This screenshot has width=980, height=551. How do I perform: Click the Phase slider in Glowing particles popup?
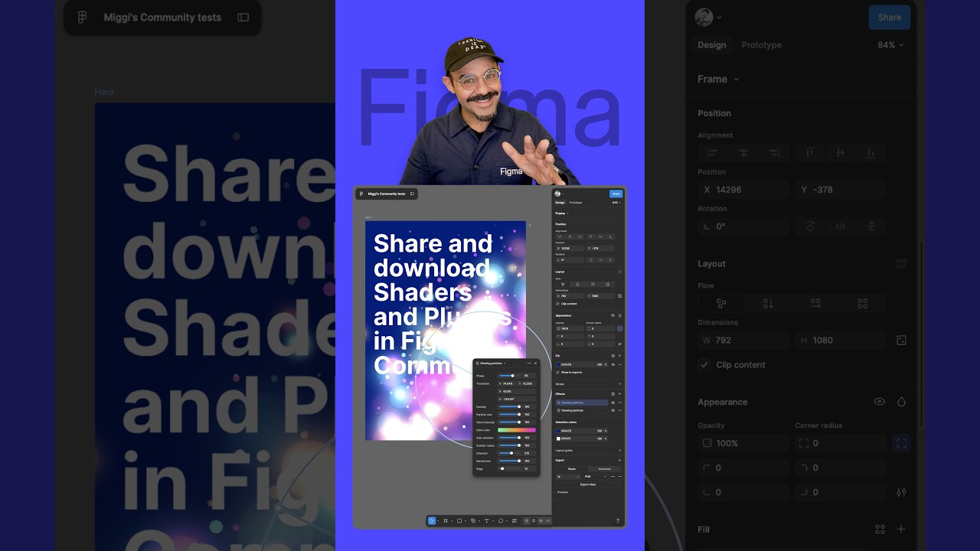click(x=508, y=376)
